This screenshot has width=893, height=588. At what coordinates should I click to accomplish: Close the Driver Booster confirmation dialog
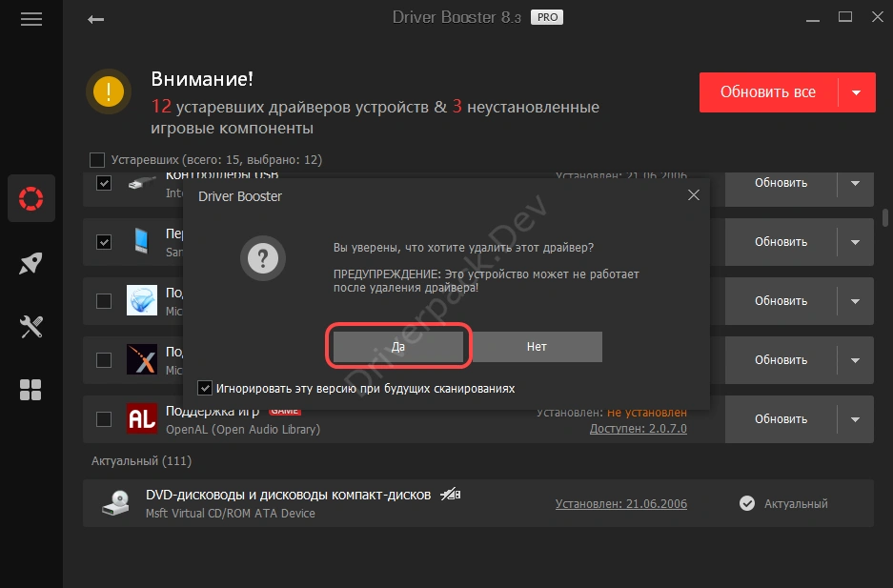point(693,195)
